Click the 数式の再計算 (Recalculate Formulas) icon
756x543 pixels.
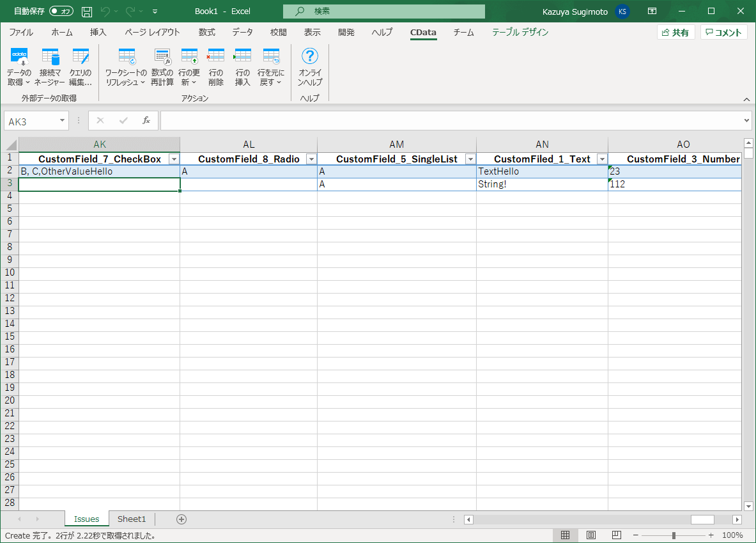162,67
